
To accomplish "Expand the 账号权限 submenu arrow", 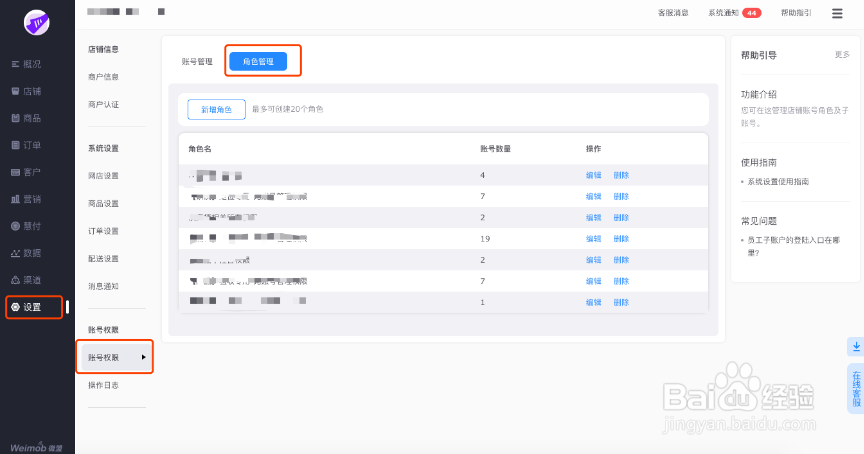I will point(143,357).
